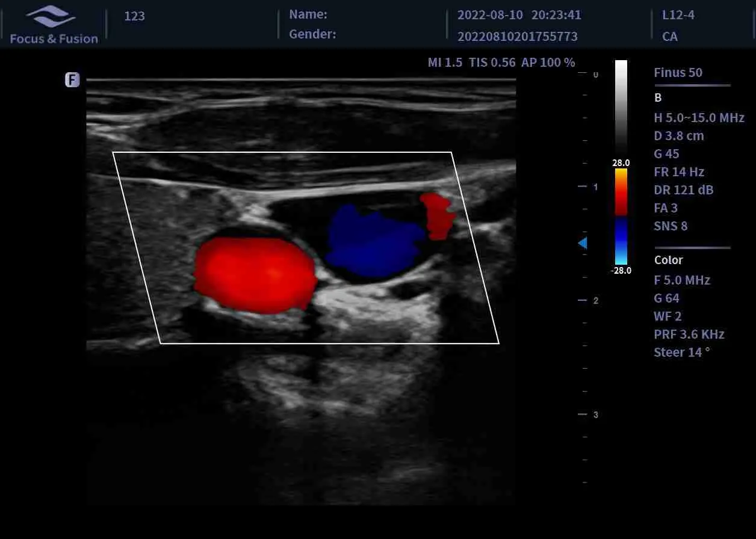Click the patient ID 123
Image resolution: width=756 pixels, height=539 pixels.
tap(134, 16)
